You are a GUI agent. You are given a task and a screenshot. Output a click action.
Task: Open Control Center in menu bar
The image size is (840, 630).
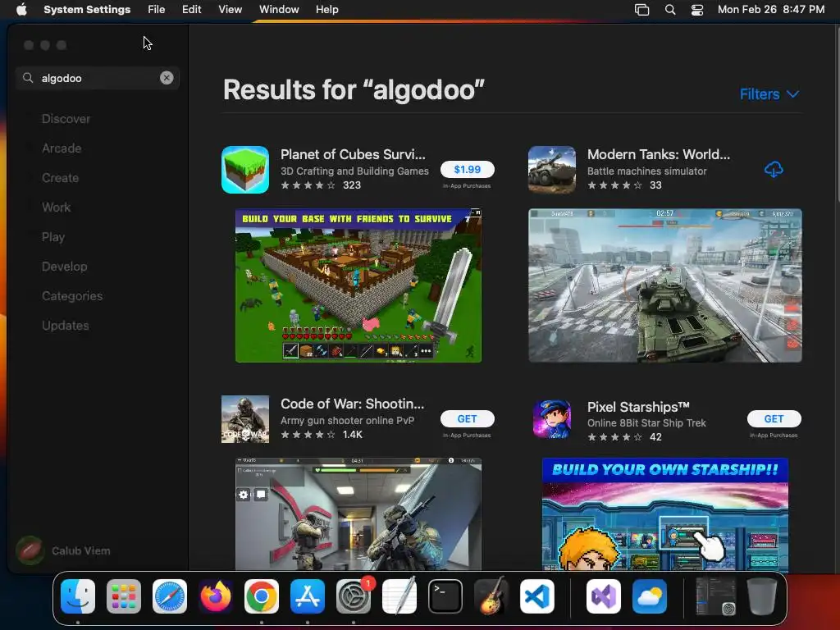[x=697, y=9]
